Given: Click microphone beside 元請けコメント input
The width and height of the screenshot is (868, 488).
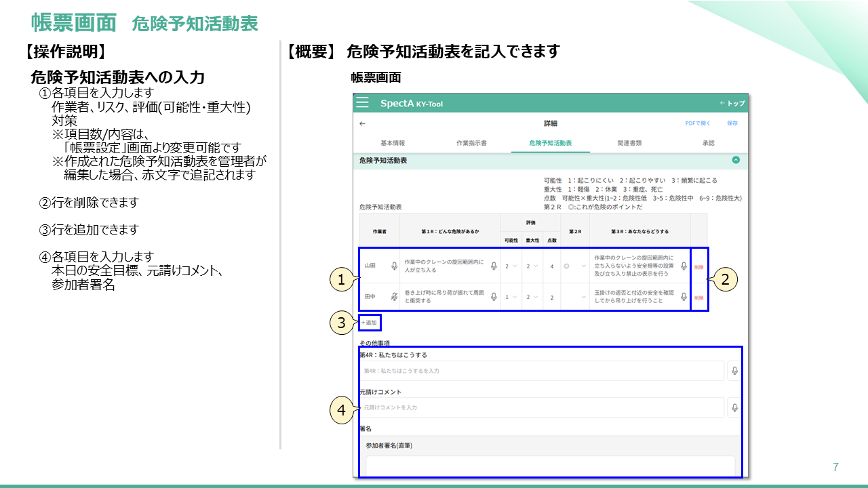Looking at the screenshot, I should coord(734,407).
